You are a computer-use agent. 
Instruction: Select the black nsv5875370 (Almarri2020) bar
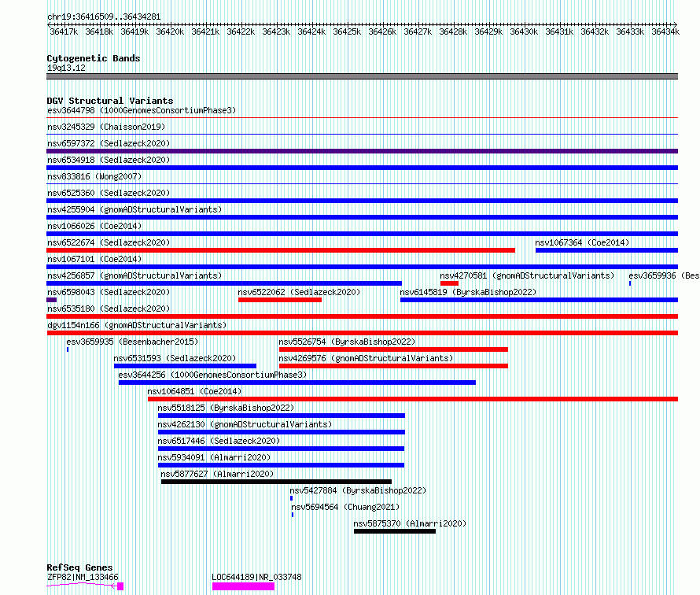click(395, 531)
